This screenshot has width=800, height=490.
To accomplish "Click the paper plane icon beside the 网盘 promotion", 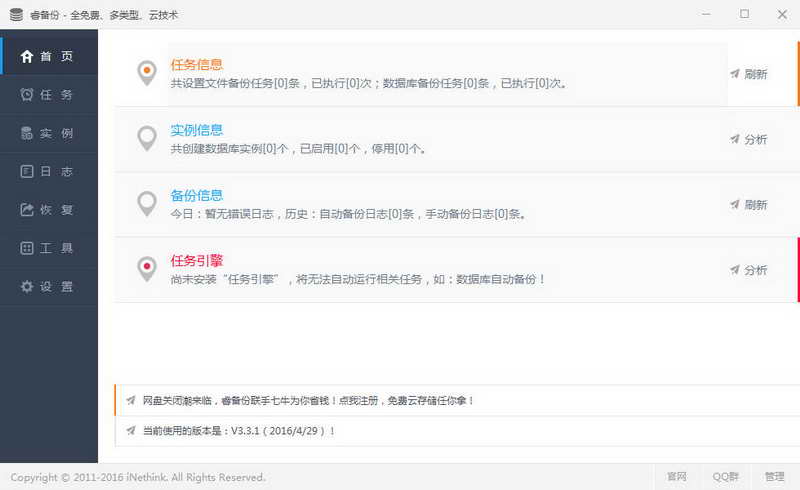I will coord(130,400).
